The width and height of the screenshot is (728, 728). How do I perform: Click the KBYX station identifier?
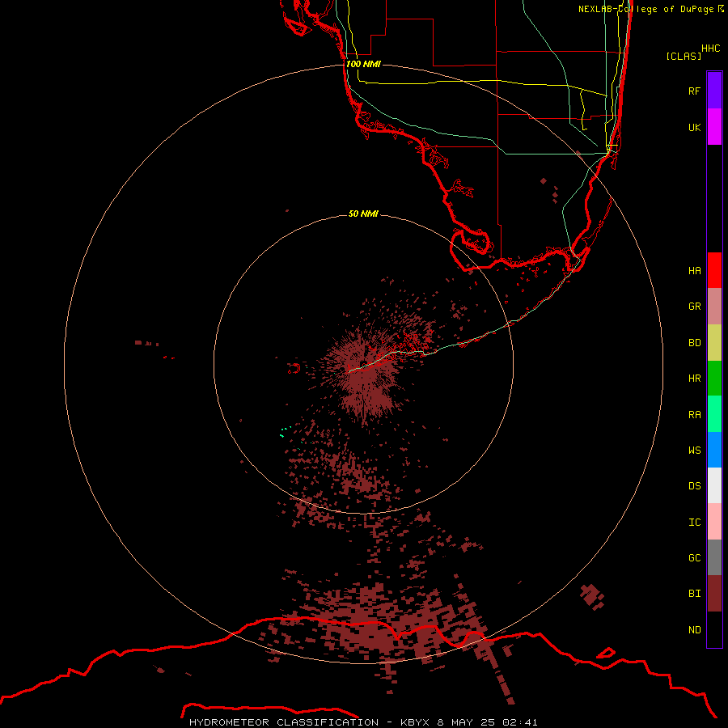[x=415, y=722]
